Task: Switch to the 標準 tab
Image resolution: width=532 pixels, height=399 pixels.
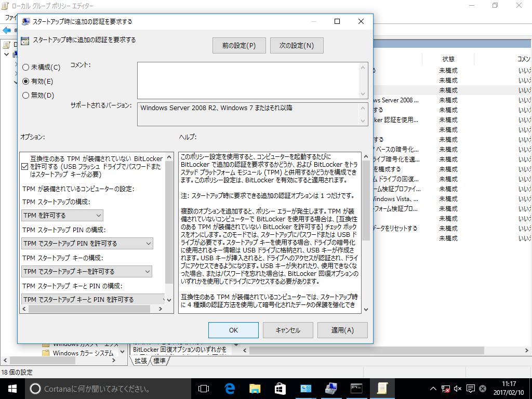Action: pos(159,361)
